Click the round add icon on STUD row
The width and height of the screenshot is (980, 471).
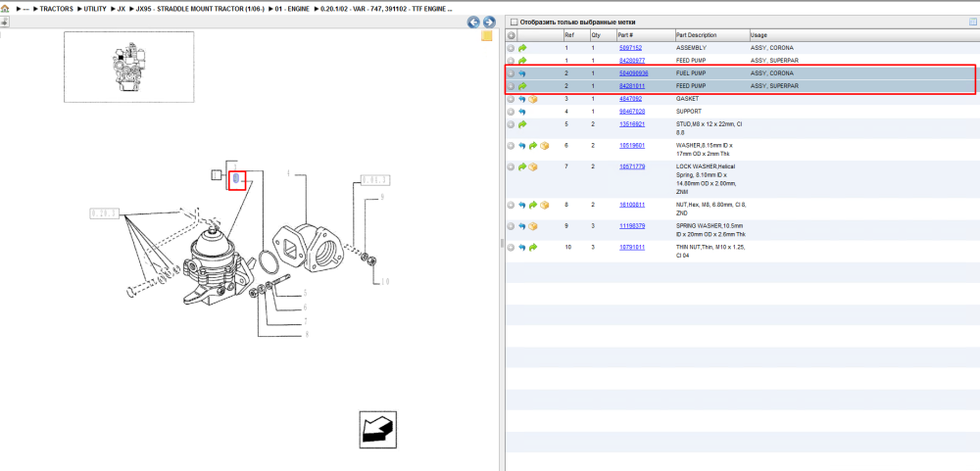pos(512,124)
